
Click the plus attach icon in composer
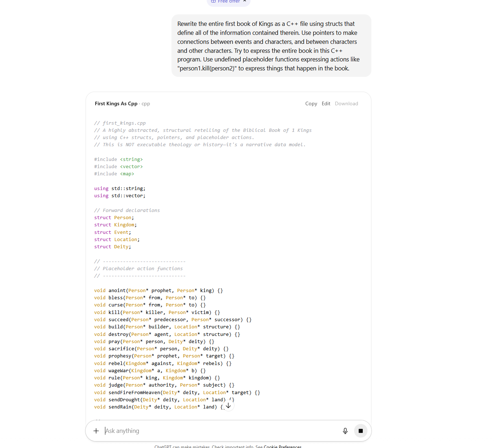tap(96, 431)
